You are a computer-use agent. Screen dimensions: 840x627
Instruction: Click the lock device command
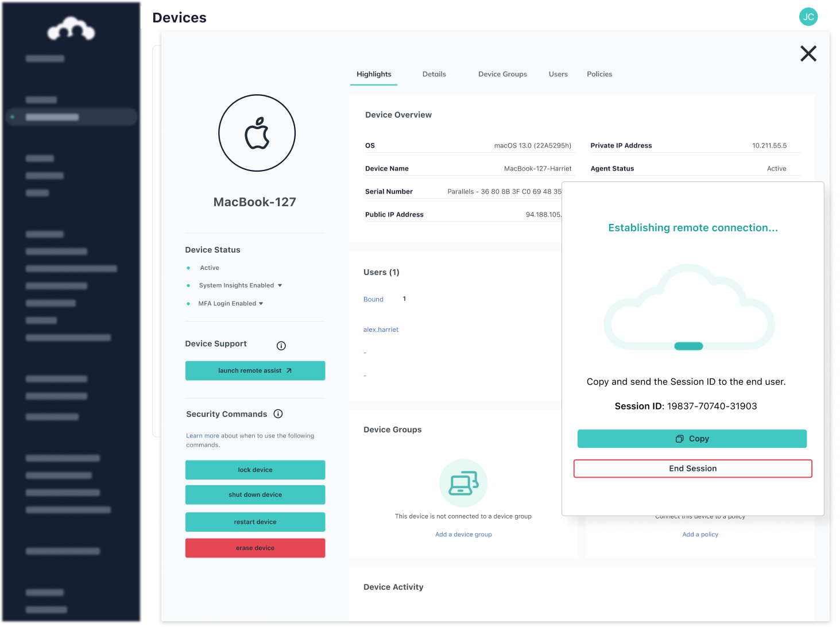pyautogui.click(x=255, y=470)
